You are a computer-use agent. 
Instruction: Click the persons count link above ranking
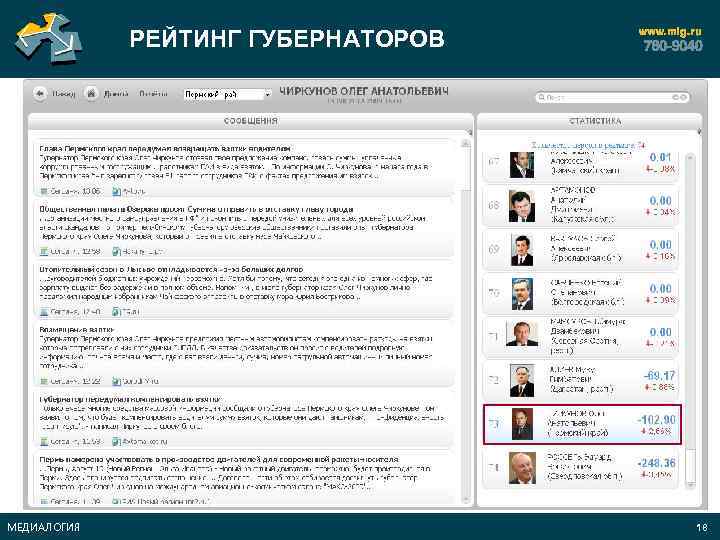(x=589, y=145)
